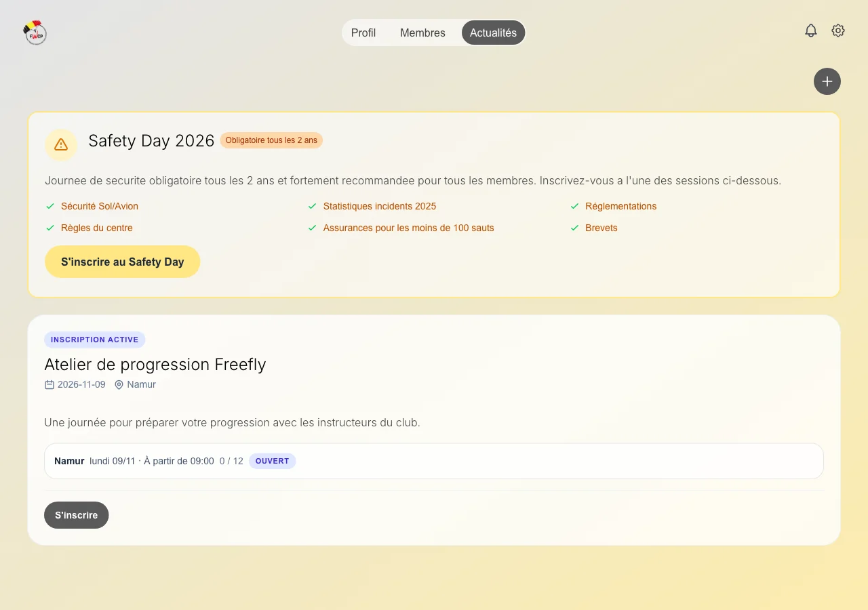Click the 'Safety Day 2026' heading
The height and width of the screenshot is (610, 868).
tap(151, 140)
